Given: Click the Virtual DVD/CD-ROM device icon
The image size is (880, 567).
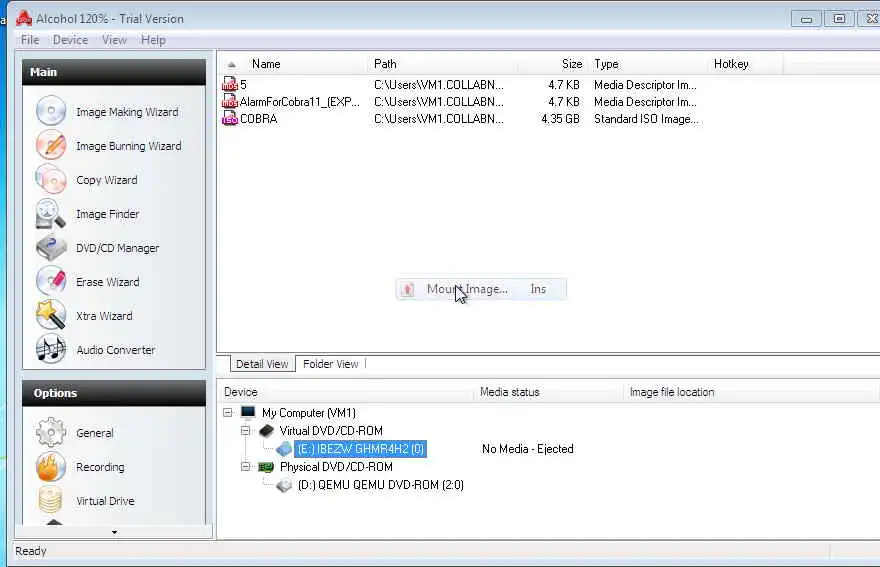Looking at the screenshot, I should (x=266, y=431).
